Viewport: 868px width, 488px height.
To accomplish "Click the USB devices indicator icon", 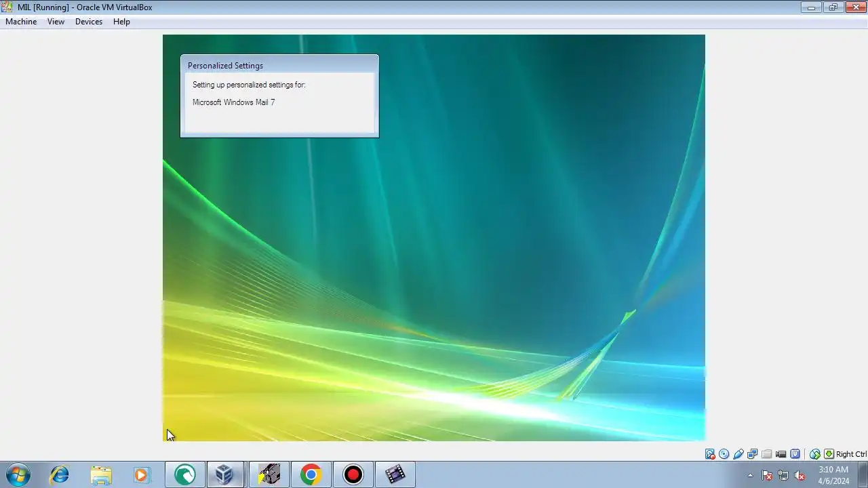I will coord(738,454).
